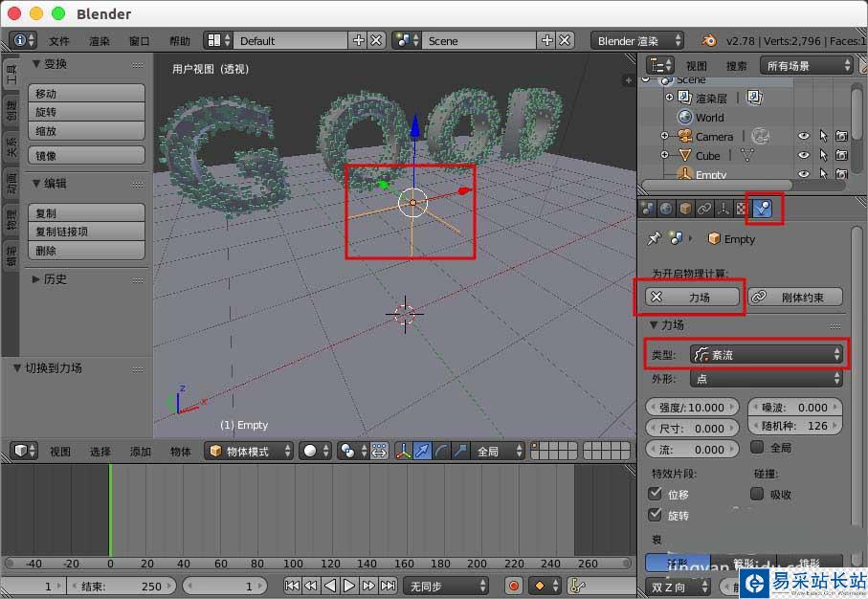Click the 复制 (Duplicate) button
Screen dimensions: 868x599
click(x=86, y=212)
